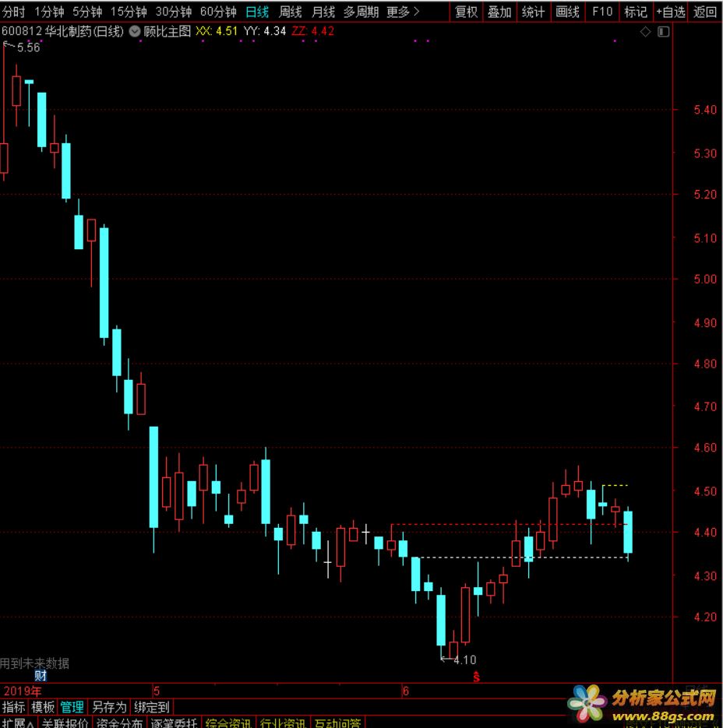Switch to 分时 intraday view
The height and width of the screenshot is (728, 723).
pos(13,12)
